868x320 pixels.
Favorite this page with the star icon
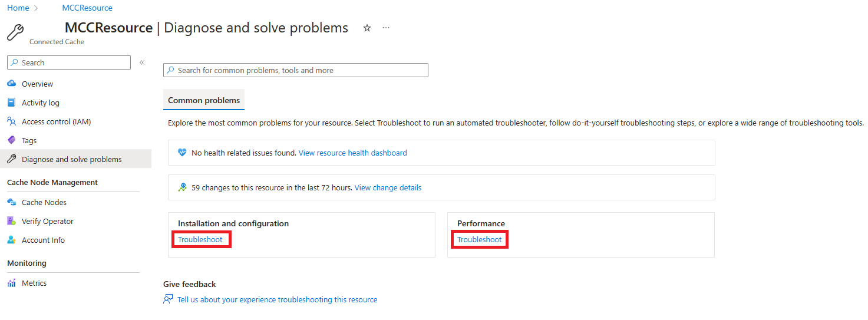point(367,28)
